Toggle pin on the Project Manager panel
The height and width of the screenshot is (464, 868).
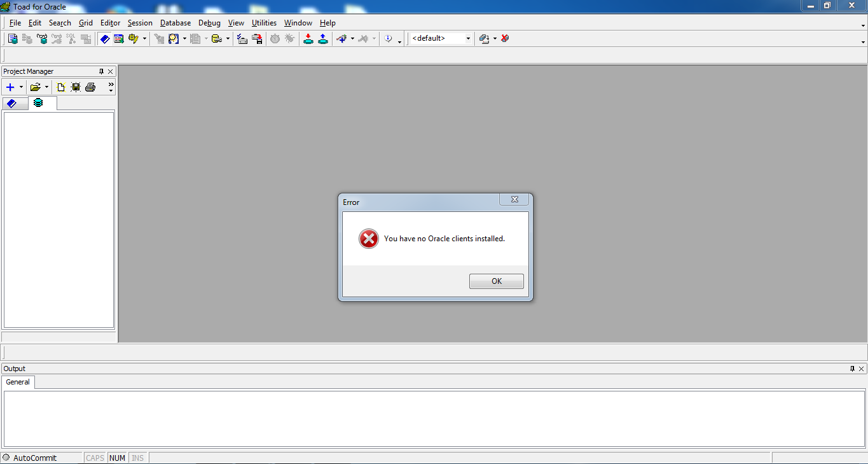(x=101, y=72)
